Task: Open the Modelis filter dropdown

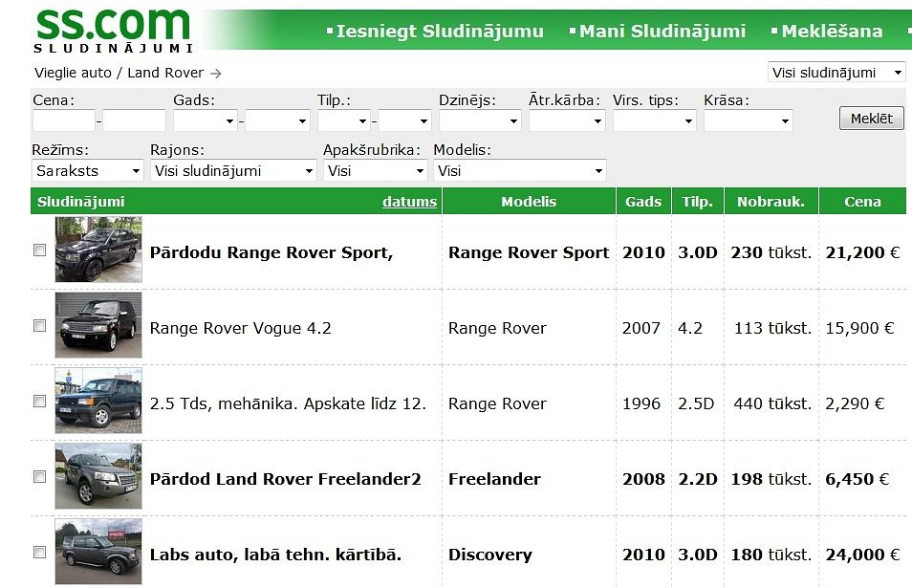Action: (520, 170)
